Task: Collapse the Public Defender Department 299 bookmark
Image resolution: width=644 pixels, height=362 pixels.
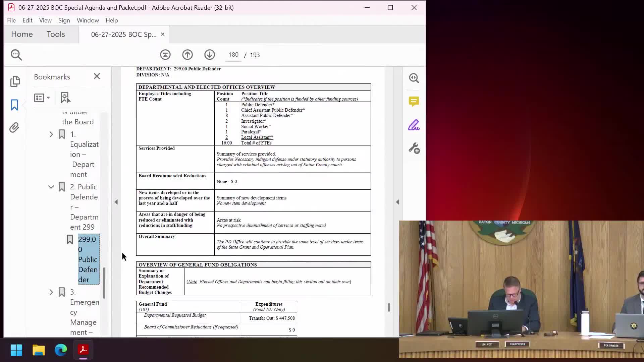Action: 51,187
